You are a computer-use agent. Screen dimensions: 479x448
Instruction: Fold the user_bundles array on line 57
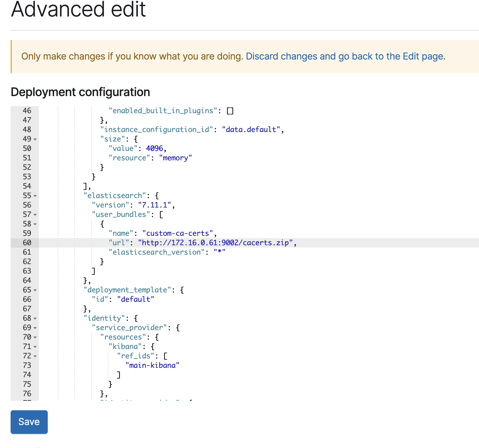[x=35, y=215]
